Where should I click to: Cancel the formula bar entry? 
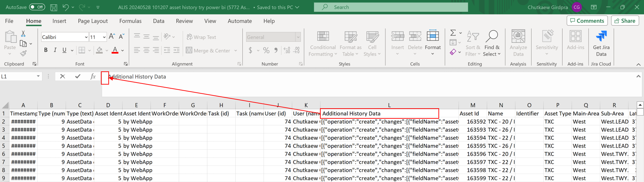[x=62, y=76]
